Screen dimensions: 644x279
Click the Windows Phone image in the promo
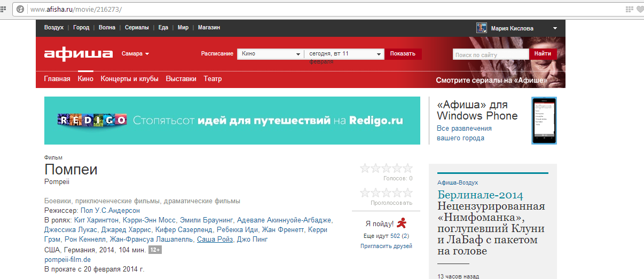click(x=544, y=121)
